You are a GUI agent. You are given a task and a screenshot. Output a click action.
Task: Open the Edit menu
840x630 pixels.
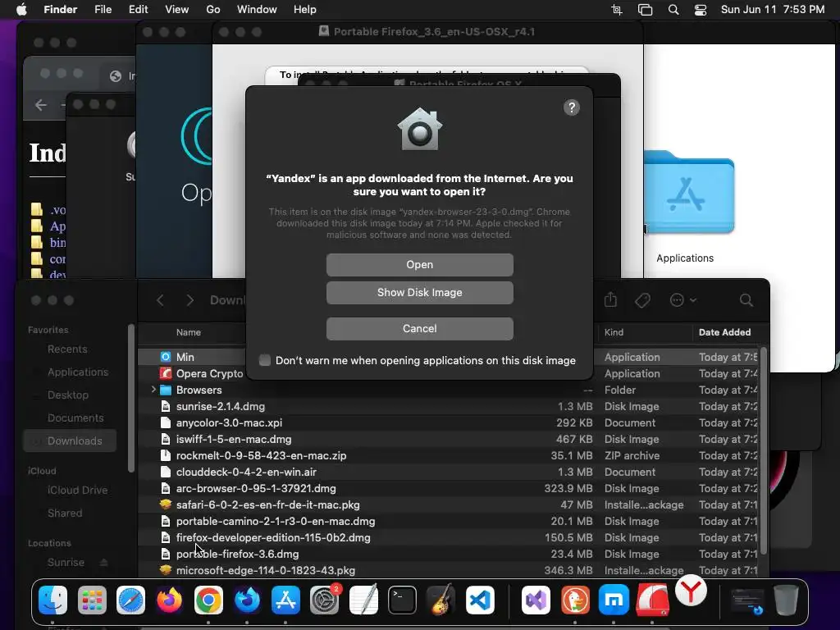138,10
